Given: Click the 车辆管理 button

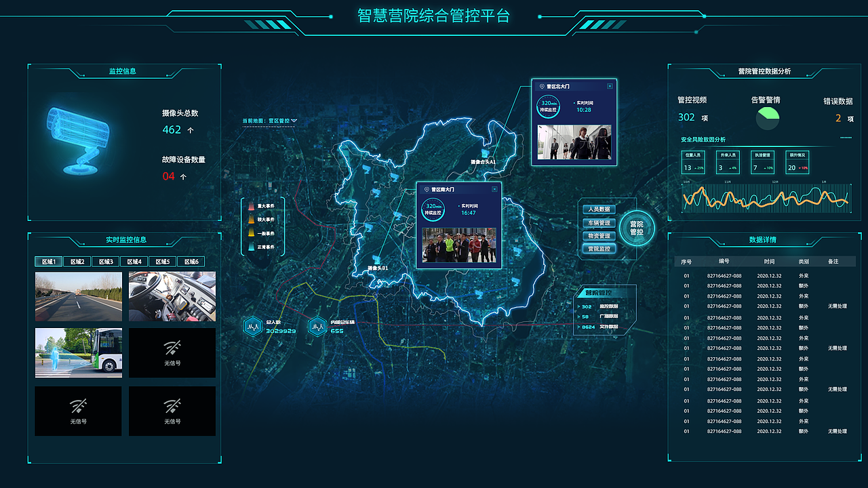Looking at the screenshot, I should (599, 223).
